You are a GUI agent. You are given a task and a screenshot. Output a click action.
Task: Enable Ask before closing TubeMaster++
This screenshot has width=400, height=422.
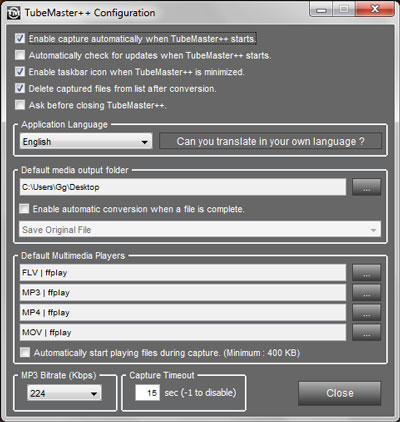click(x=20, y=105)
